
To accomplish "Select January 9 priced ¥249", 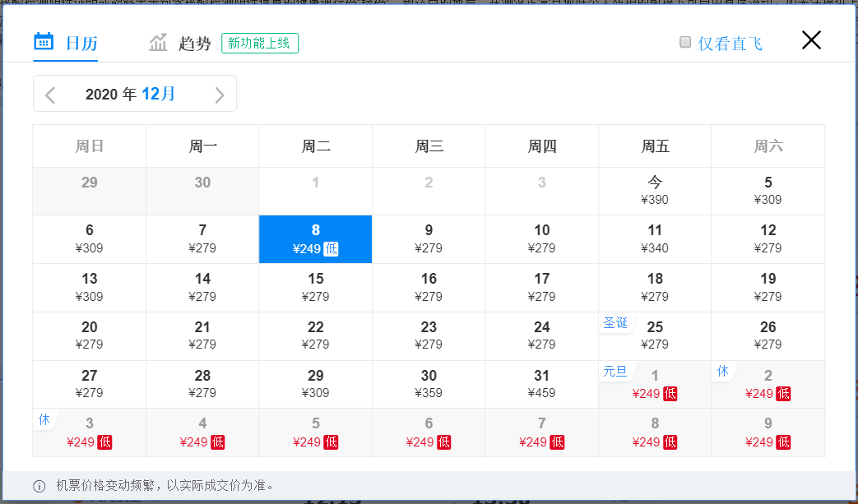I will [768, 432].
